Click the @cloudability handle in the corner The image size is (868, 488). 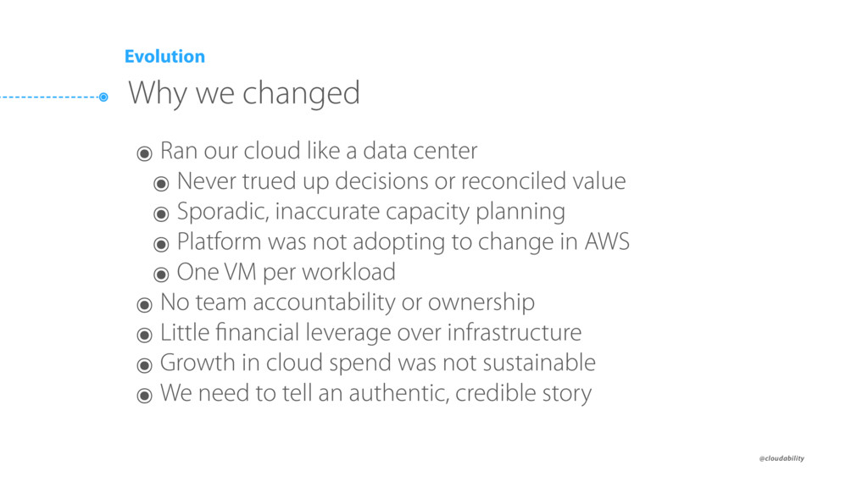point(782,458)
